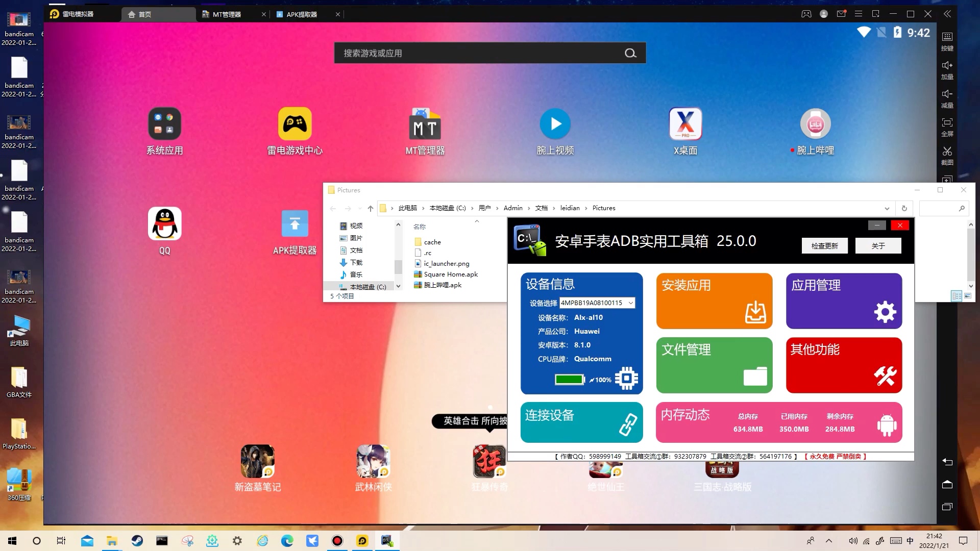The width and height of the screenshot is (980, 551).
Task: Click leidian in address breadcrumb
Action: click(x=570, y=208)
